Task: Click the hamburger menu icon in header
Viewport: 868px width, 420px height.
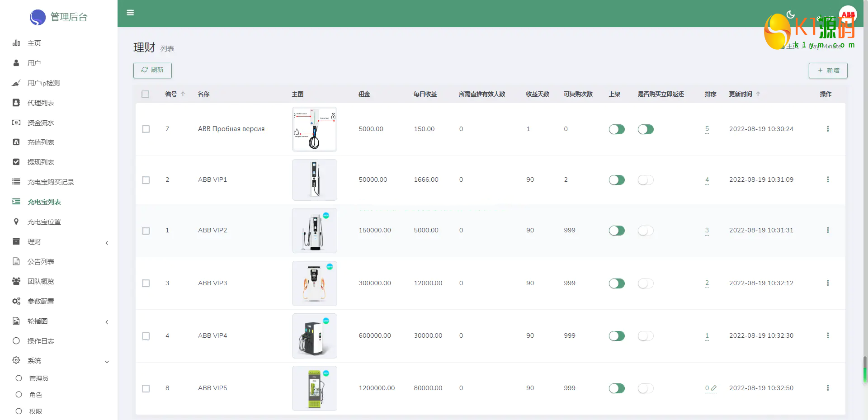Action: (x=130, y=13)
